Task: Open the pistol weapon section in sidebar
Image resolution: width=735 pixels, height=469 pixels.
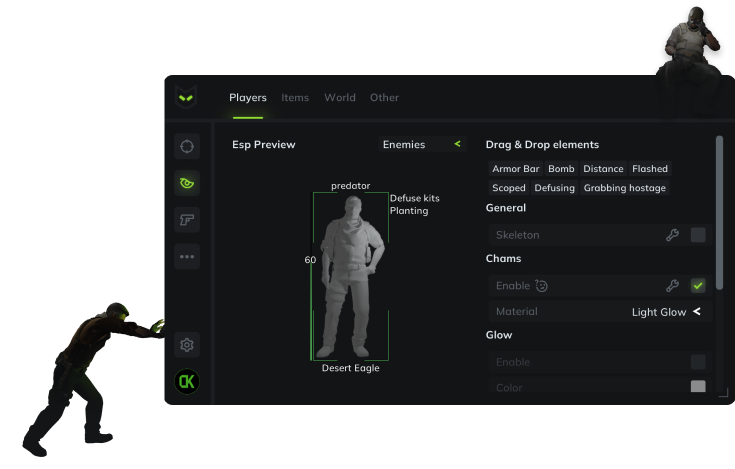Action: pyautogui.click(x=187, y=220)
